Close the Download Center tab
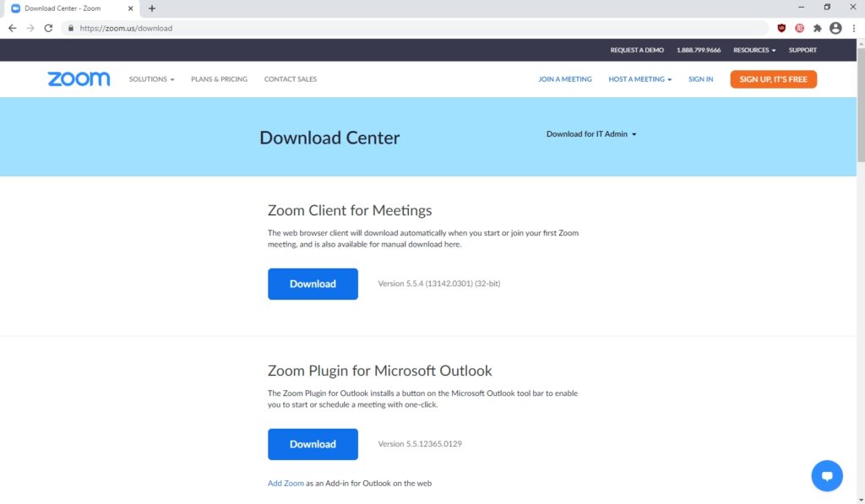 point(130,8)
